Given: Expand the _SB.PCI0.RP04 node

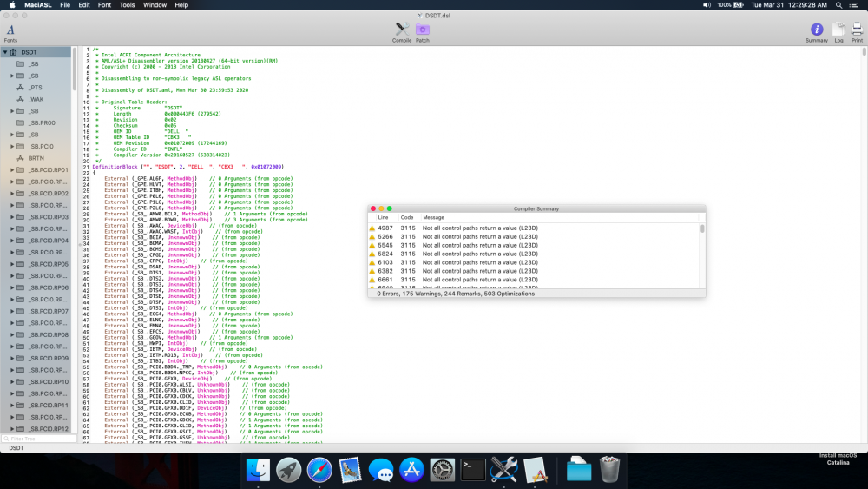Looking at the screenshot, I should (x=12, y=241).
